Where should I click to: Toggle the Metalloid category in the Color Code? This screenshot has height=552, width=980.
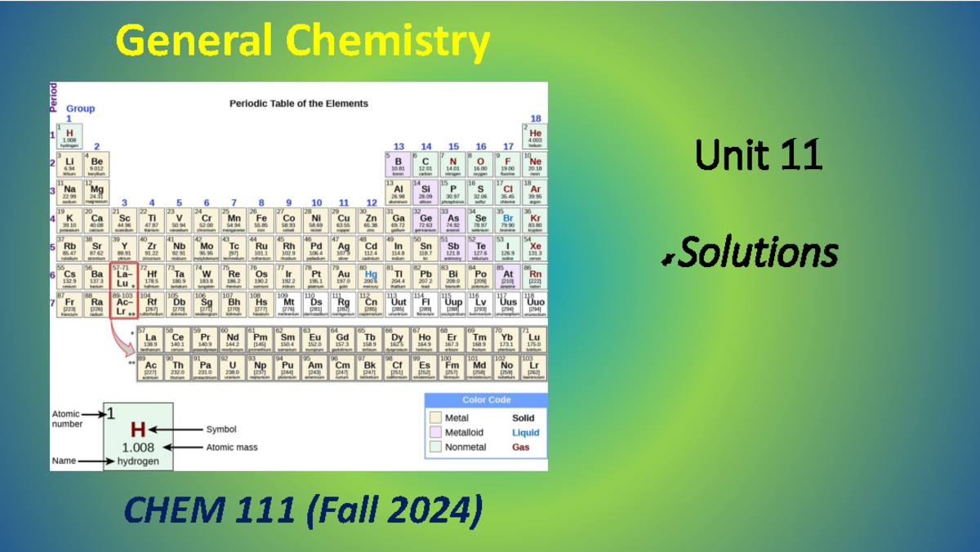(464, 432)
